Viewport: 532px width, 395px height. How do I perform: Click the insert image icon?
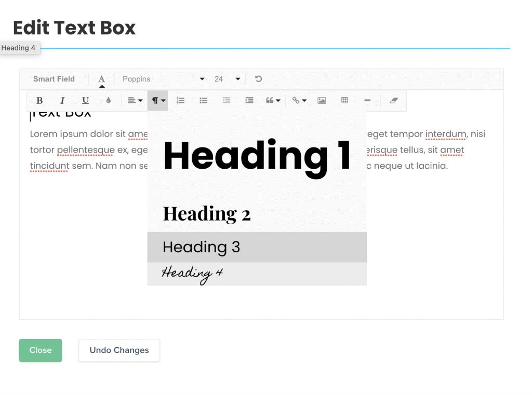point(322,101)
